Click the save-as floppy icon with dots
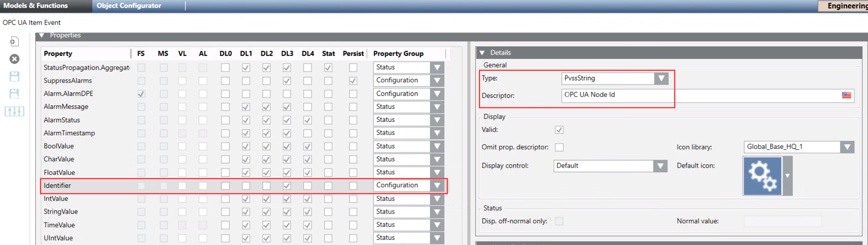This screenshot has height=245, width=868. (x=15, y=94)
